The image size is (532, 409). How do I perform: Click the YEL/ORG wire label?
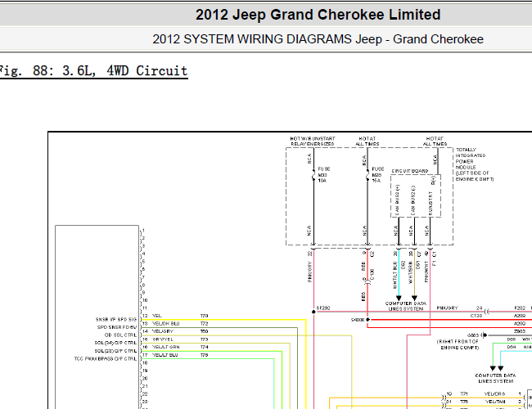tap(494, 393)
